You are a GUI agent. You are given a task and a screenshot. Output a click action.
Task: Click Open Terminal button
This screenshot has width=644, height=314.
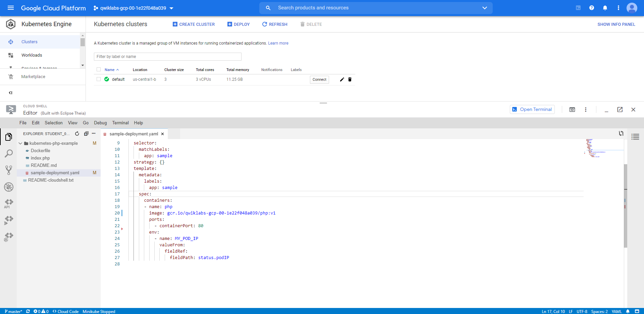532,110
